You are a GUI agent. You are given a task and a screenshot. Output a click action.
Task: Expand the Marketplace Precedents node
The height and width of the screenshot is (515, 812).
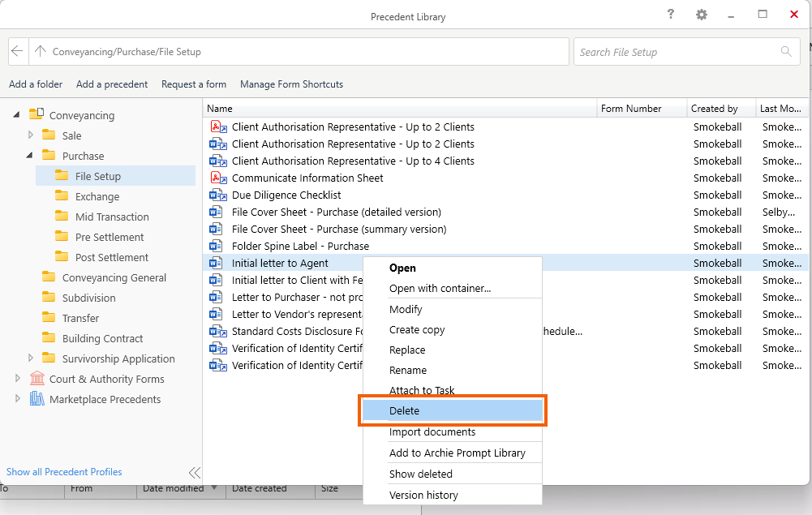[18, 399]
